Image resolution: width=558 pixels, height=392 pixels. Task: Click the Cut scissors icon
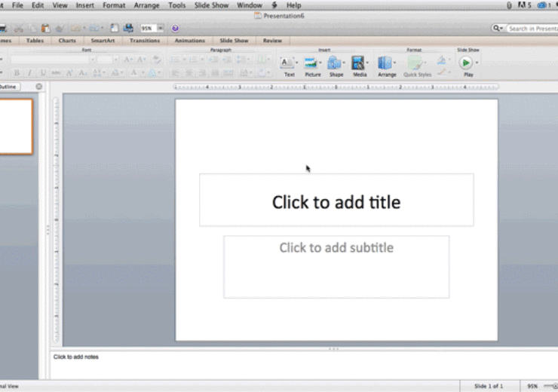[x=19, y=28]
